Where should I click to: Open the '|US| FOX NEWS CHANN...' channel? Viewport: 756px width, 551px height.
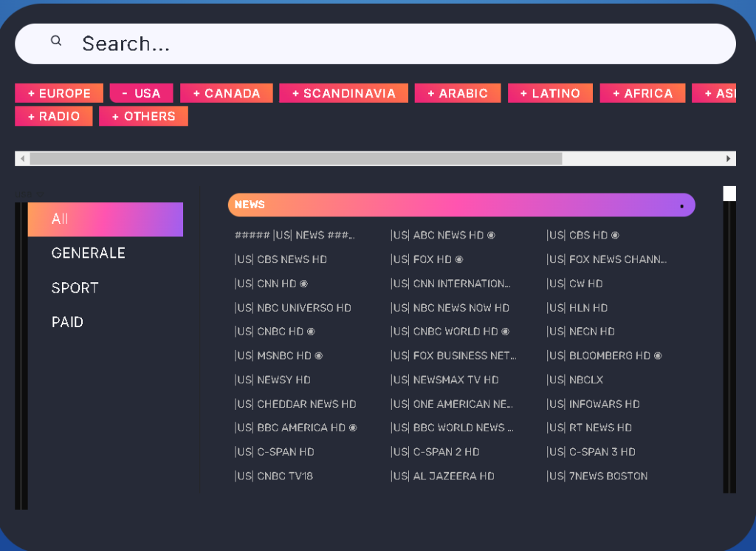tap(607, 259)
